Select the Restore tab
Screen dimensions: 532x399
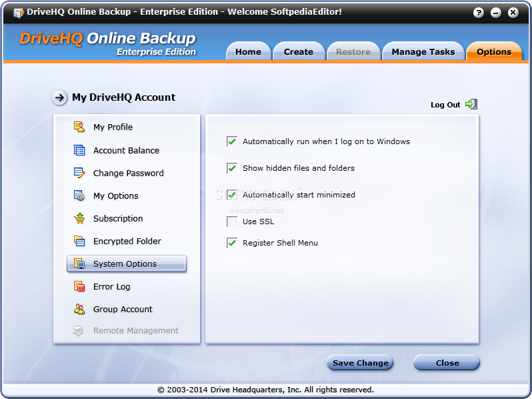(353, 51)
